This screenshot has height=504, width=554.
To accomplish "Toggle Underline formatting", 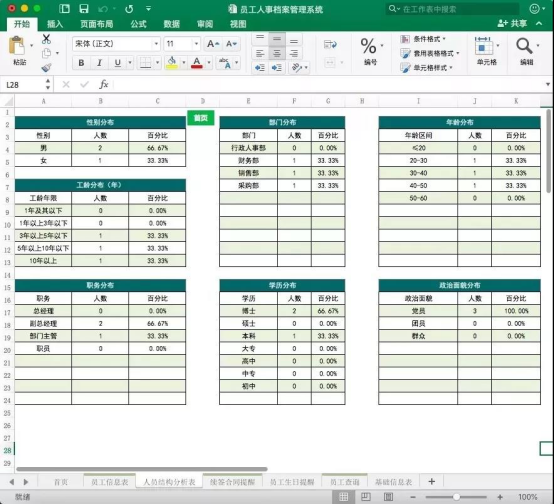I will [x=118, y=63].
